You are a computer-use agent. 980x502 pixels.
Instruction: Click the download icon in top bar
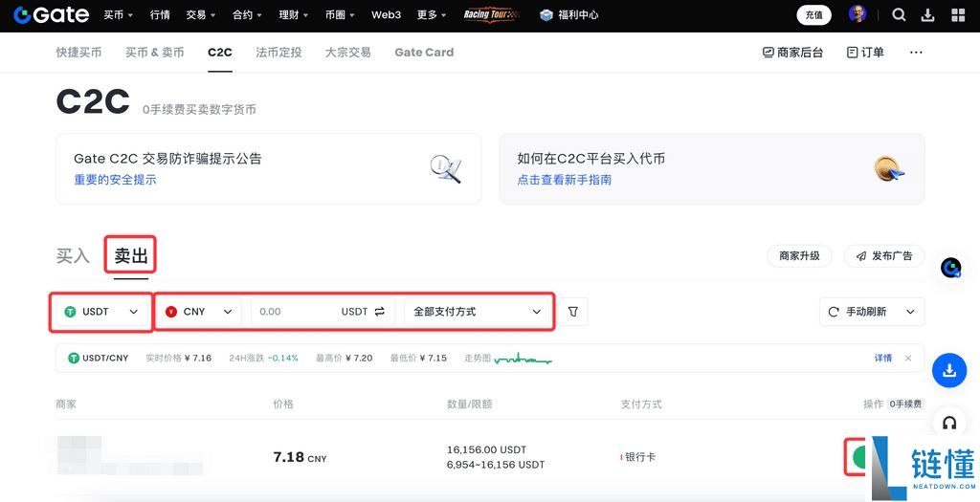click(x=928, y=15)
